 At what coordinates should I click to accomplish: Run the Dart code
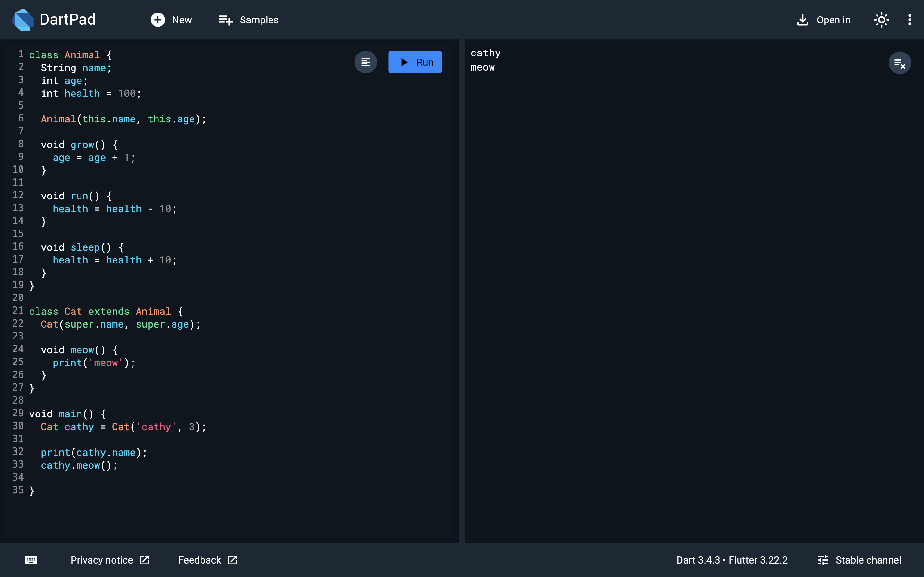415,62
